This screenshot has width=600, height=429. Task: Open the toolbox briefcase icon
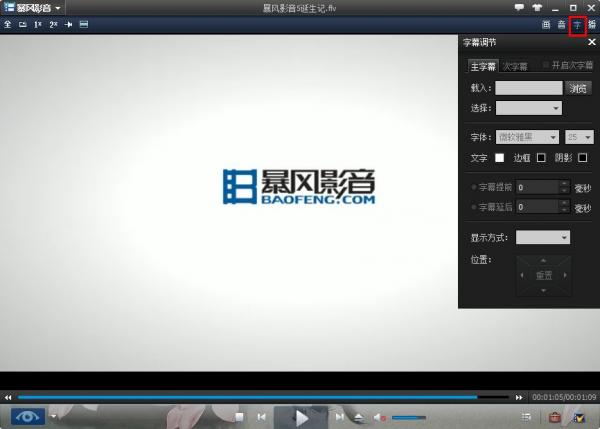point(554,417)
